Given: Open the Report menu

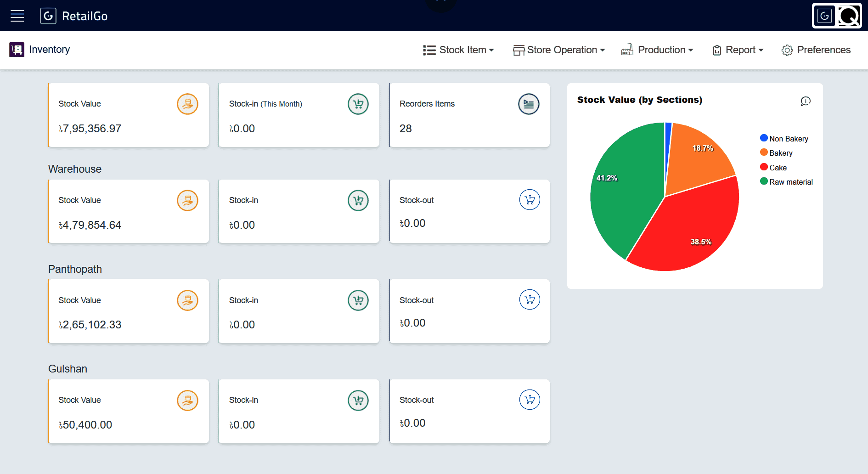Looking at the screenshot, I should point(738,50).
